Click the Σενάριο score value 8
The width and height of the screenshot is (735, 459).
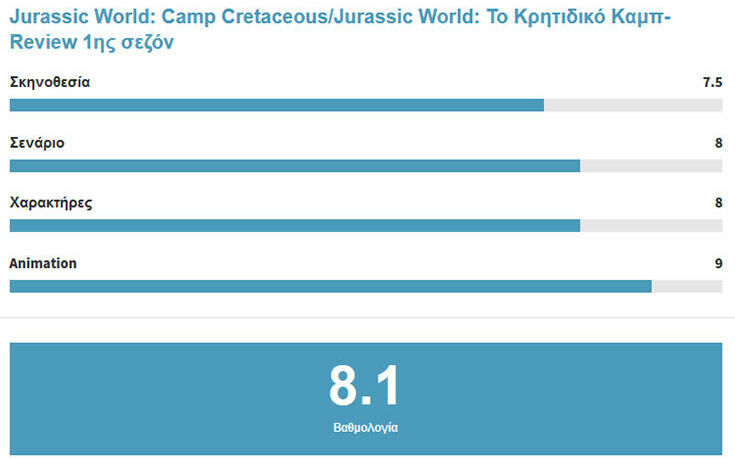[x=718, y=143]
